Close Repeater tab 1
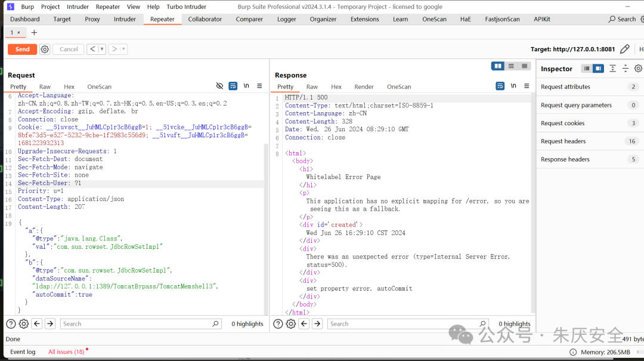Viewport: 644px width, 361px height. click(18, 32)
